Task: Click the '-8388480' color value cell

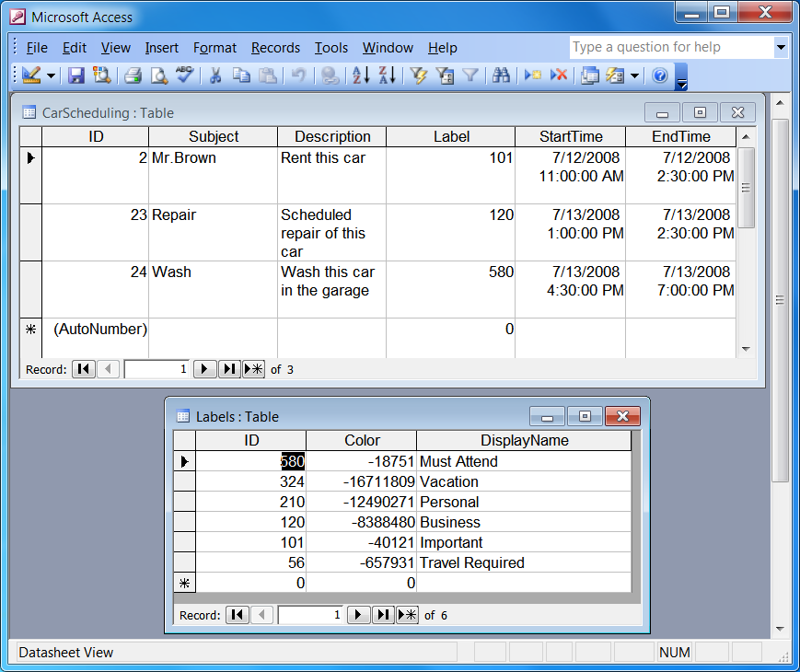Action: 362,522
